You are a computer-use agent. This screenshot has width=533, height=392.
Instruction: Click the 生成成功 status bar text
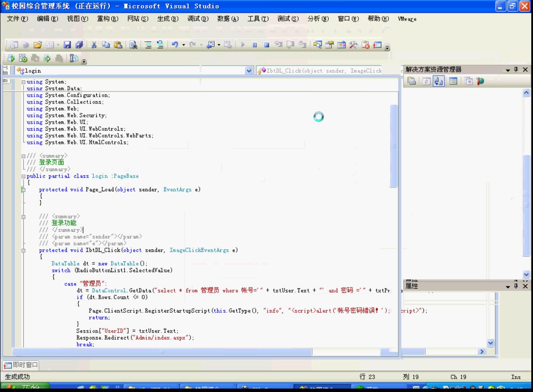[17, 377]
